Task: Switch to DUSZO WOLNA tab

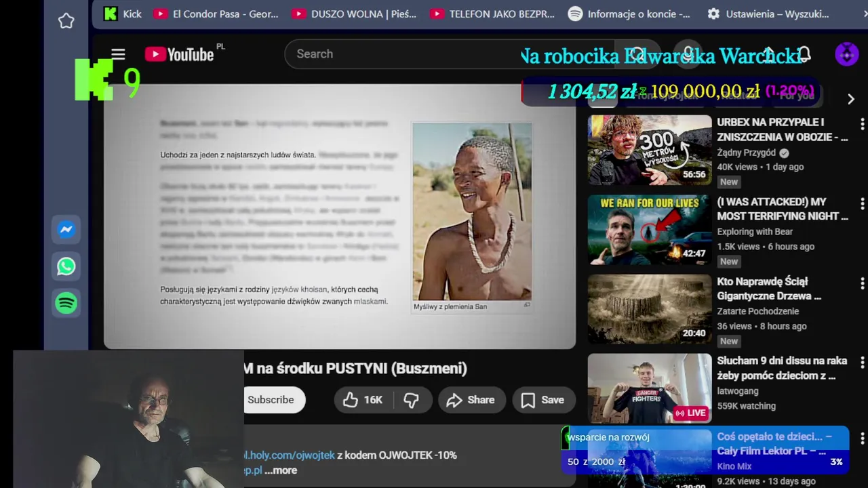Action: 354,14
